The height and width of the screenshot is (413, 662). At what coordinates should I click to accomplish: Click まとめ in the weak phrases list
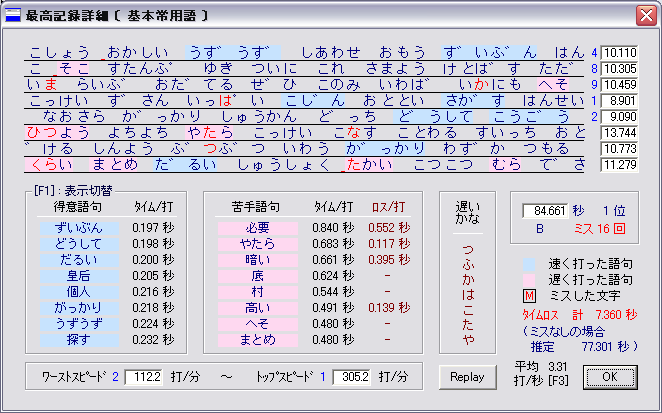(x=258, y=339)
